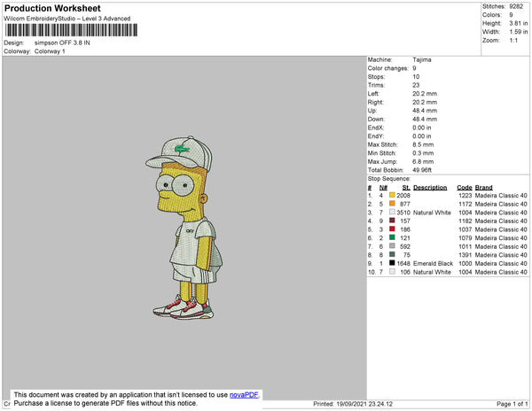Click the Height value '3.81 in'

519,23
